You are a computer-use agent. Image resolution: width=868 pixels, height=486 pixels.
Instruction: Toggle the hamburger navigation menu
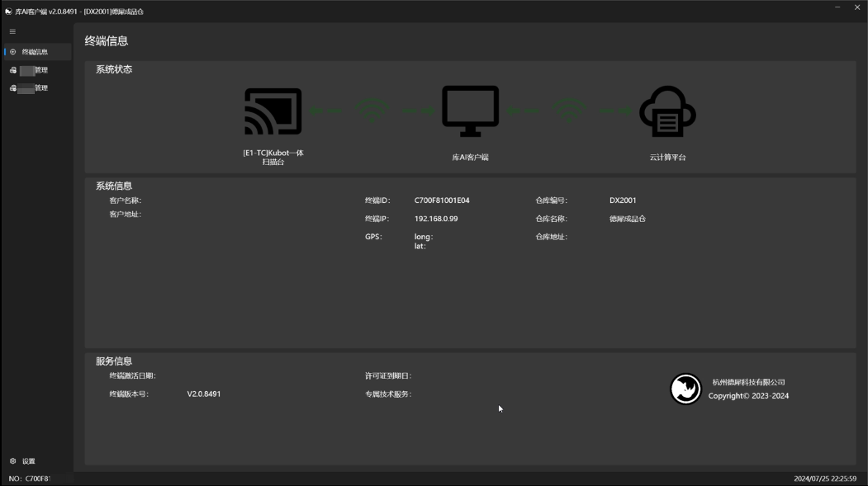12,31
